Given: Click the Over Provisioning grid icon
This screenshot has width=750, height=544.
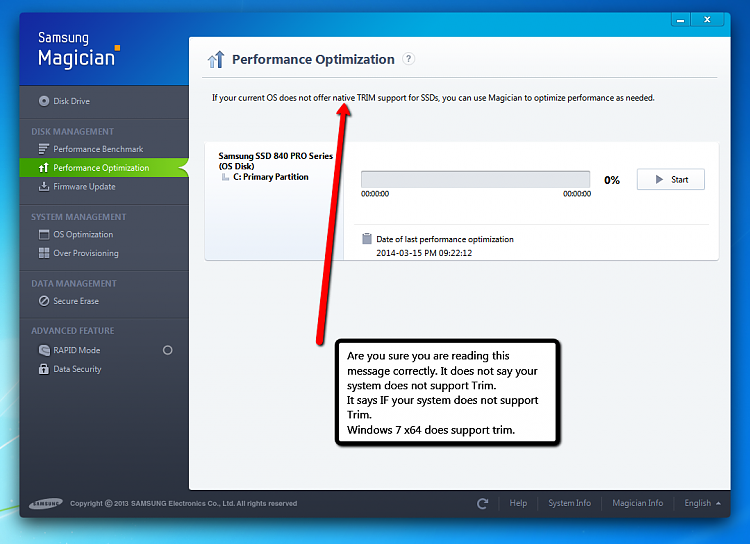Looking at the screenshot, I should [x=44, y=253].
